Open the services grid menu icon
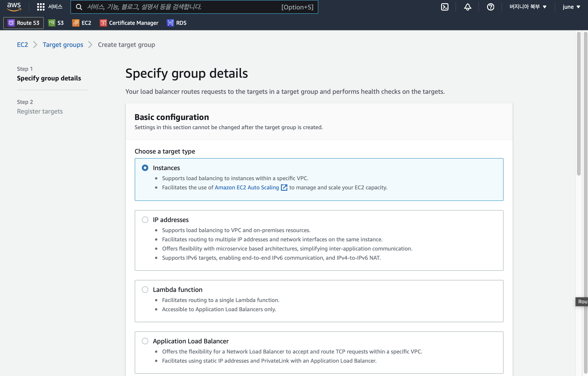Viewport: 588px width, 376px height. click(41, 7)
